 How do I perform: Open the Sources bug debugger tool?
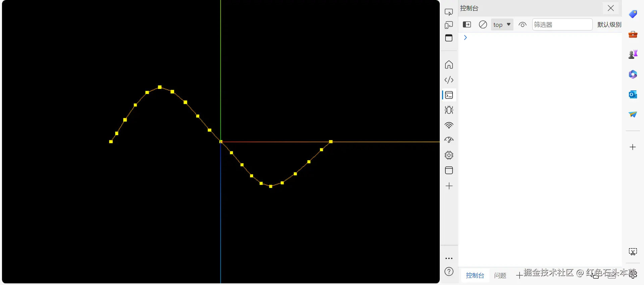(449, 110)
